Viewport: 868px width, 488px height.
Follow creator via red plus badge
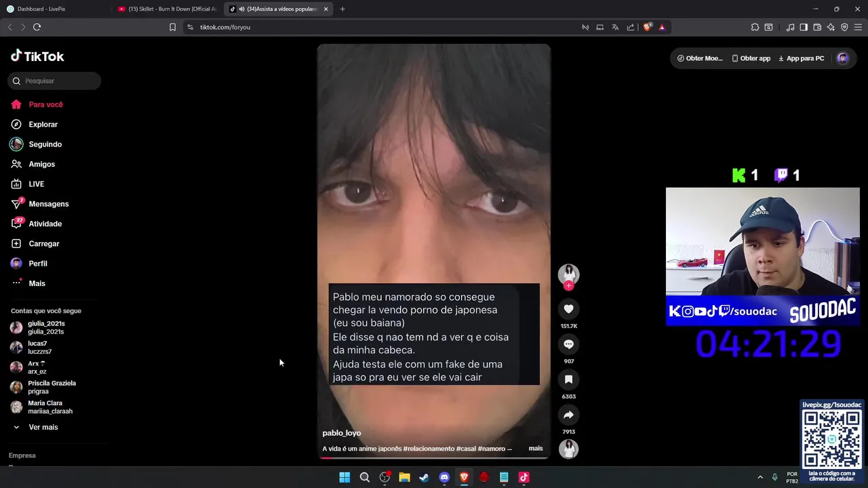568,286
